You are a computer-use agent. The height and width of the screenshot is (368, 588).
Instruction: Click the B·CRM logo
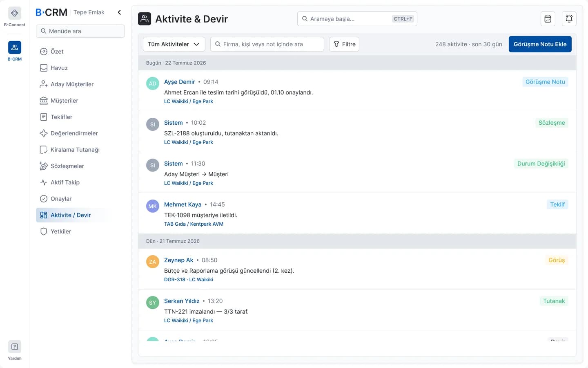pyautogui.click(x=51, y=12)
